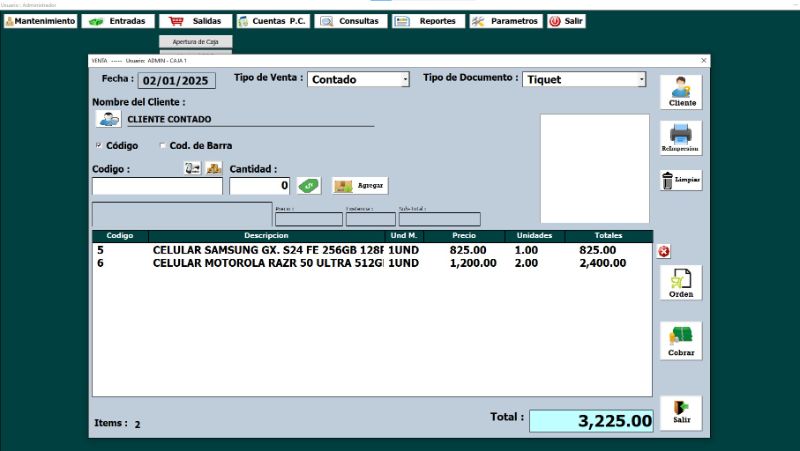The width and height of the screenshot is (800, 451).
Task: Open the Consultas menu
Action: [351, 21]
